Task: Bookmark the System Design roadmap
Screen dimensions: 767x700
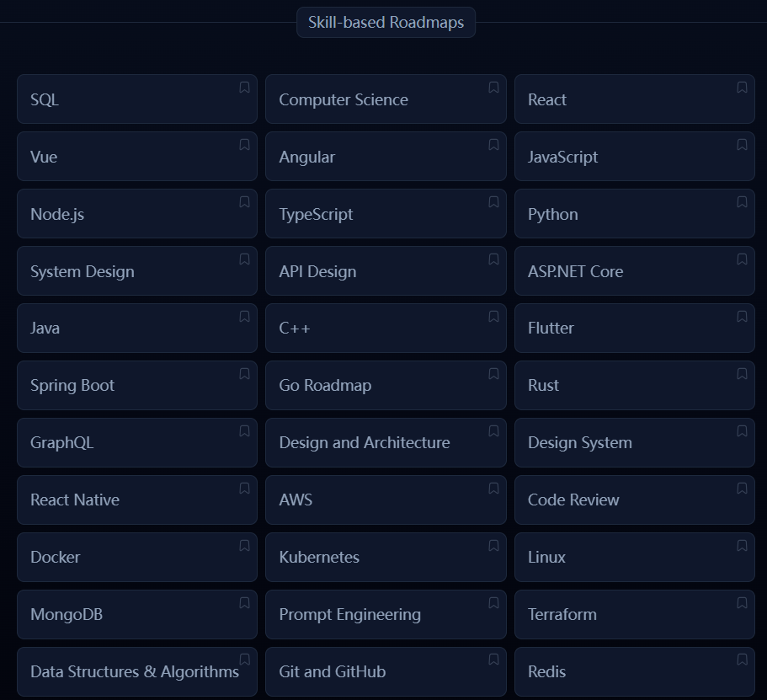Action: coord(244,259)
